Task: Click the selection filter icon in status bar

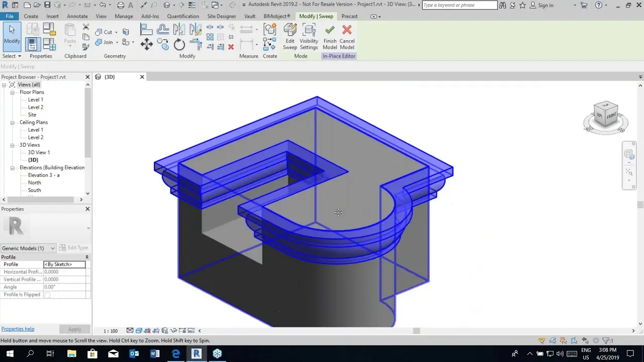Action: (x=608, y=340)
